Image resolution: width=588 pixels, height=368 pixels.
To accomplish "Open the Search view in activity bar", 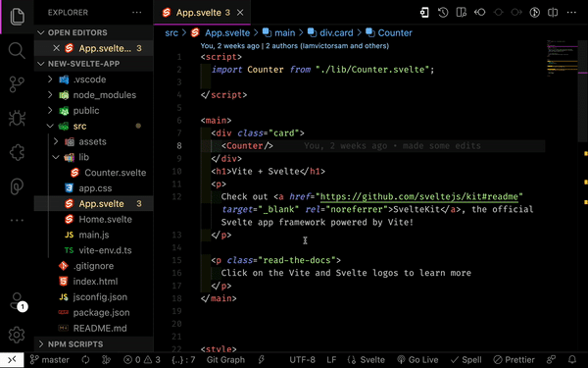I will [17, 50].
